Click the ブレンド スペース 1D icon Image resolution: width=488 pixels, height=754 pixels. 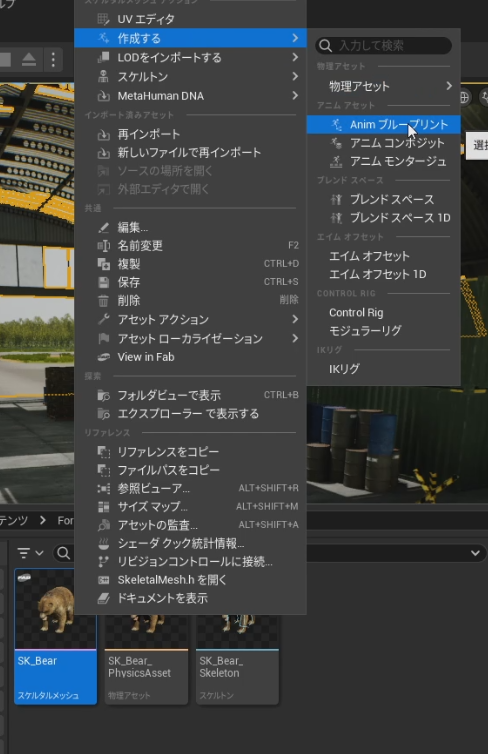tap(336, 218)
